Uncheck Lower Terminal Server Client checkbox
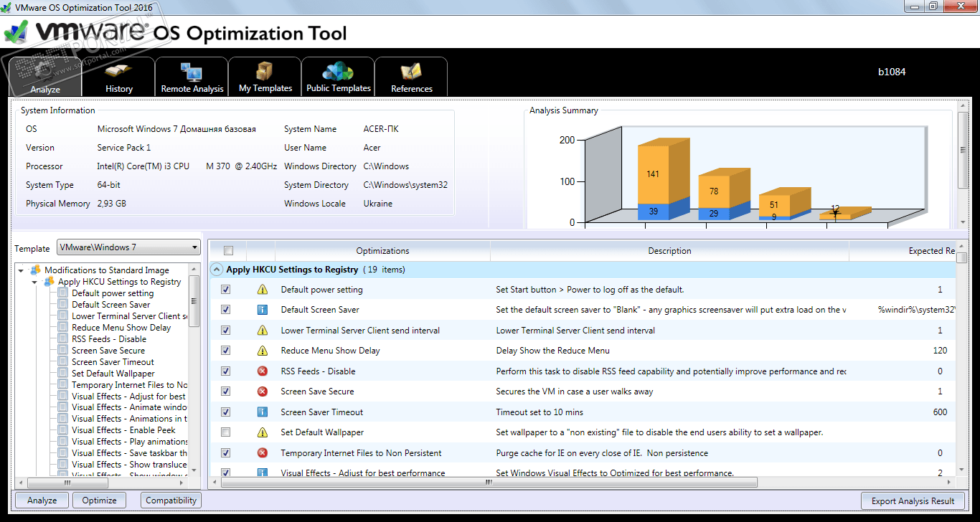The width and height of the screenshot is (980, 522). click(x=226, y=331)
